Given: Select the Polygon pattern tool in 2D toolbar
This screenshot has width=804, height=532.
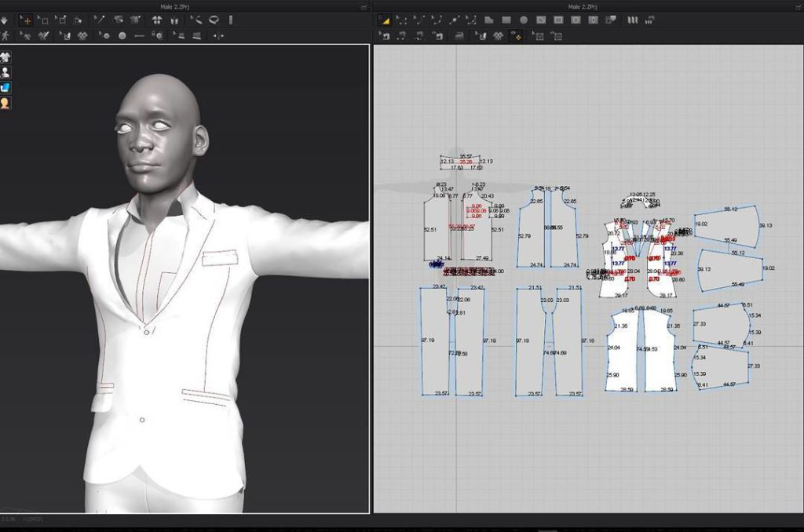Looking at the screenshot, I should pyautogui.click(x=488, y=20).
